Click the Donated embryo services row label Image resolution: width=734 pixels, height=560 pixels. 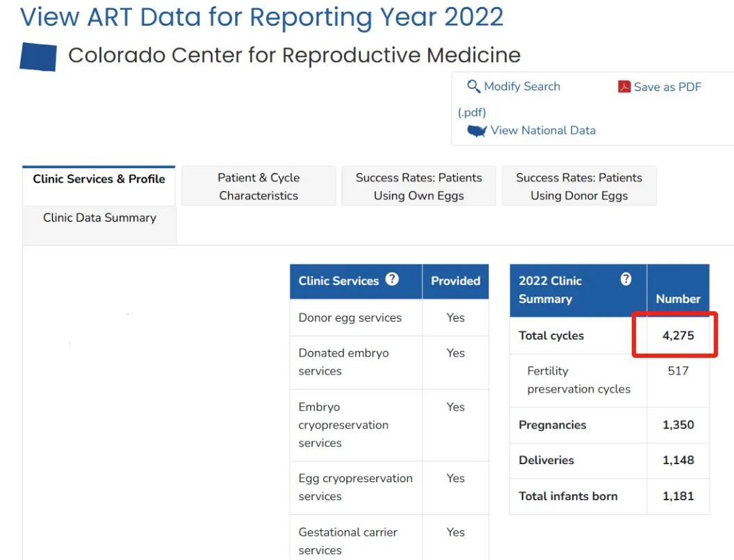343,362
